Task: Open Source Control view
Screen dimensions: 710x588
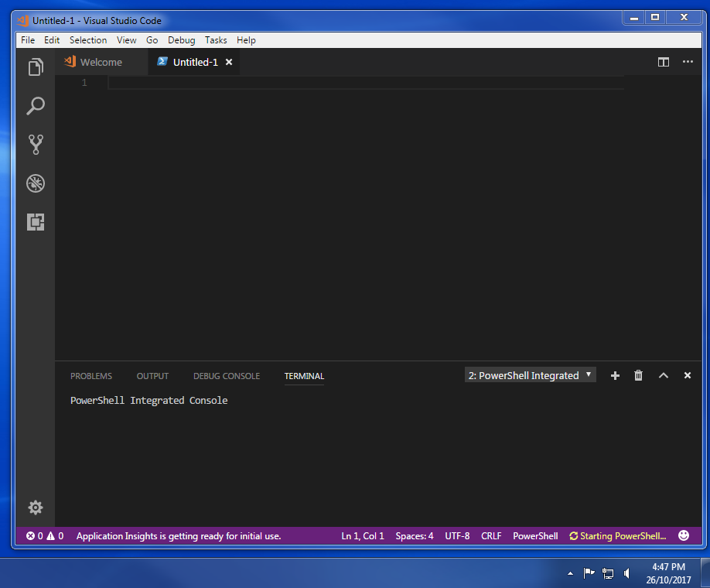Action: (35, 145)
